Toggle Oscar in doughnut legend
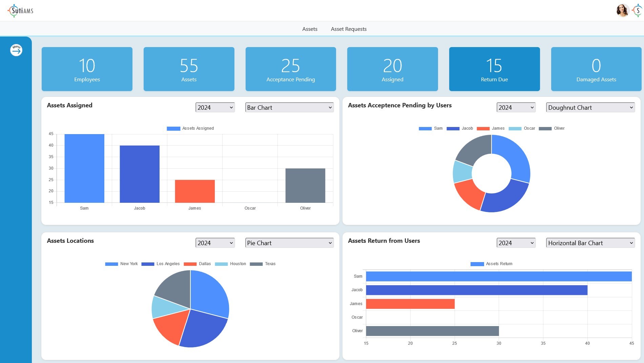 click(x=522, y=128)
